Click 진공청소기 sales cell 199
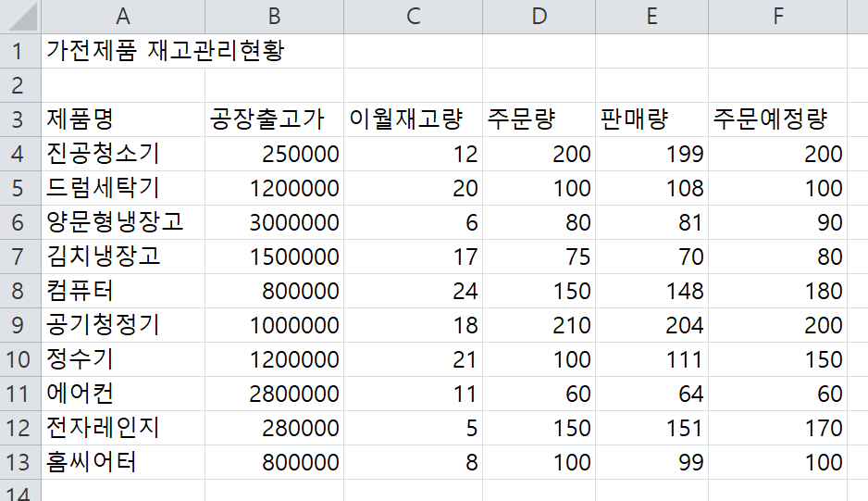Image resolution: width=868 pixels, height=501 pixels. [652, 154]
